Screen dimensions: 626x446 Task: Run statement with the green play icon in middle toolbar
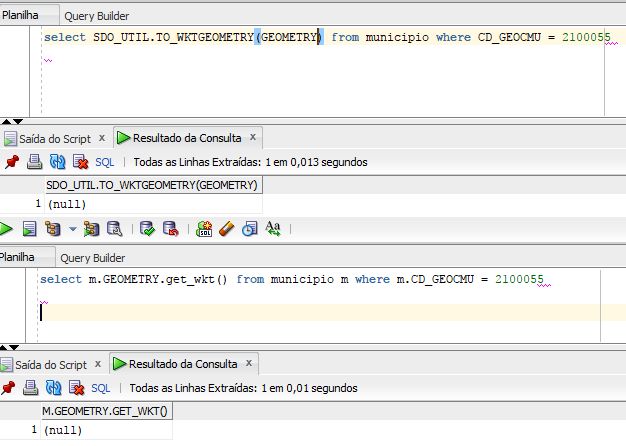click(x=6, y=229)
